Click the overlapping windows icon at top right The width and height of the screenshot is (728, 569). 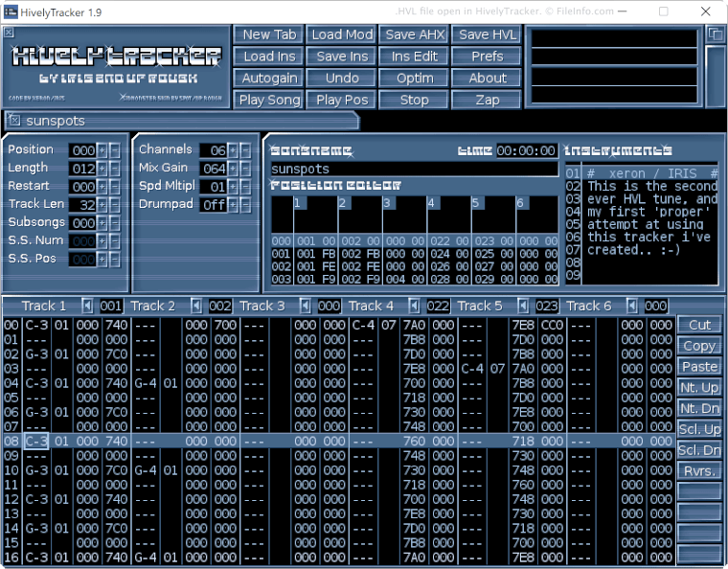pyautogui.click(x=715, y=34)
